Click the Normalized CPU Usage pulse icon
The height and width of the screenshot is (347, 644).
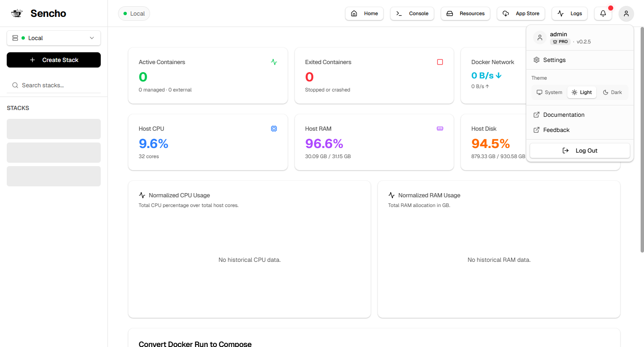(142, 195)
